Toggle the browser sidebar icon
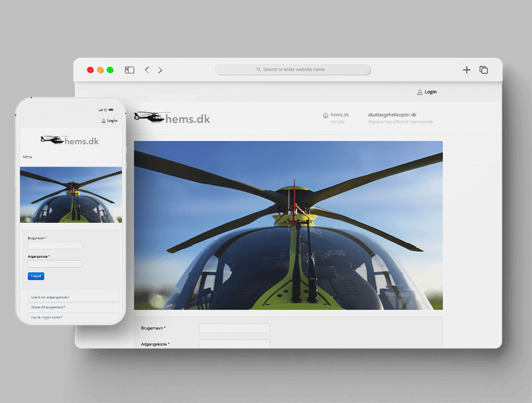532x403 pixels. (129, 70)
